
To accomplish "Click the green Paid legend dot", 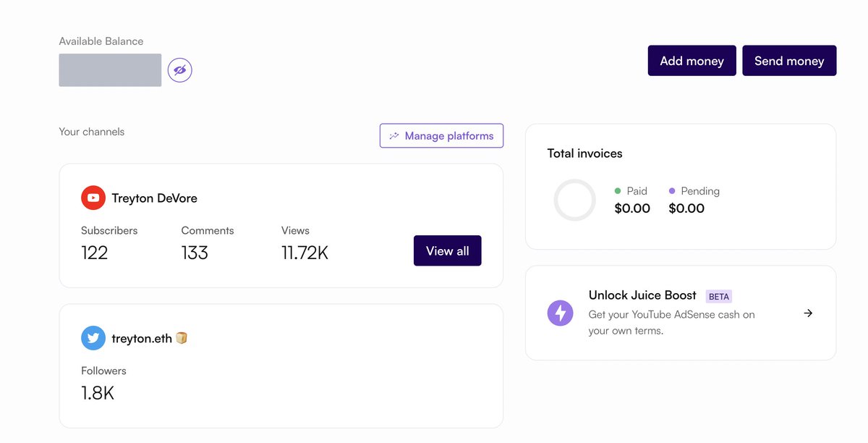I will tap(618, 191).
